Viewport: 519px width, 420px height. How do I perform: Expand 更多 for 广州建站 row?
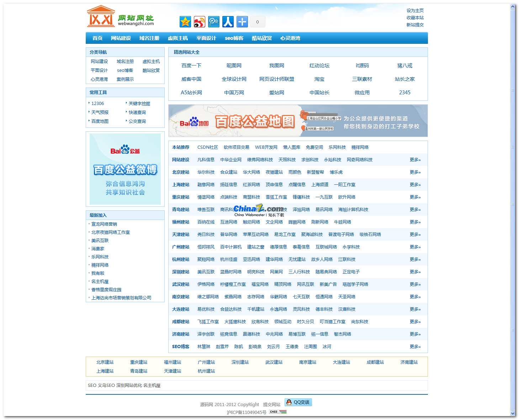point(415,247)
